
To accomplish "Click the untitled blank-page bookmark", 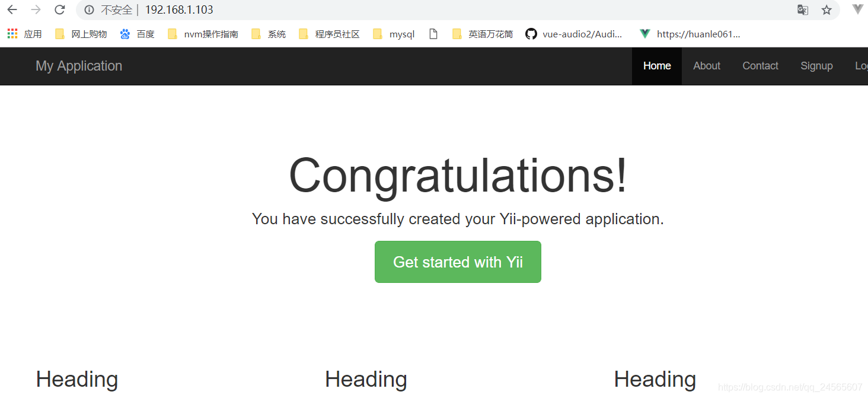I will coord(433,34).
